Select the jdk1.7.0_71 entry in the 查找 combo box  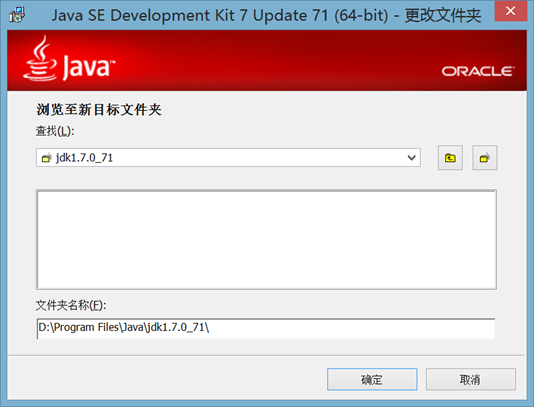pyautogui.click(x=228, y=158)
